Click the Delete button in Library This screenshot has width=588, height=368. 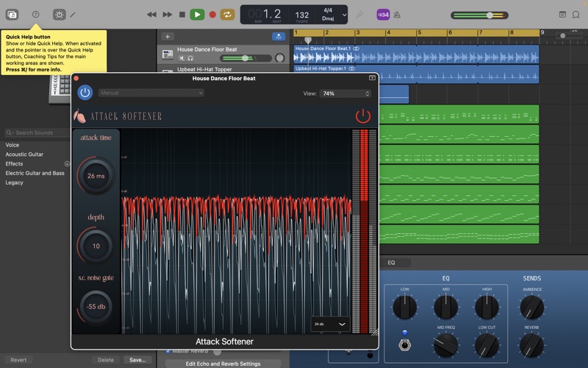pos(106,360)
